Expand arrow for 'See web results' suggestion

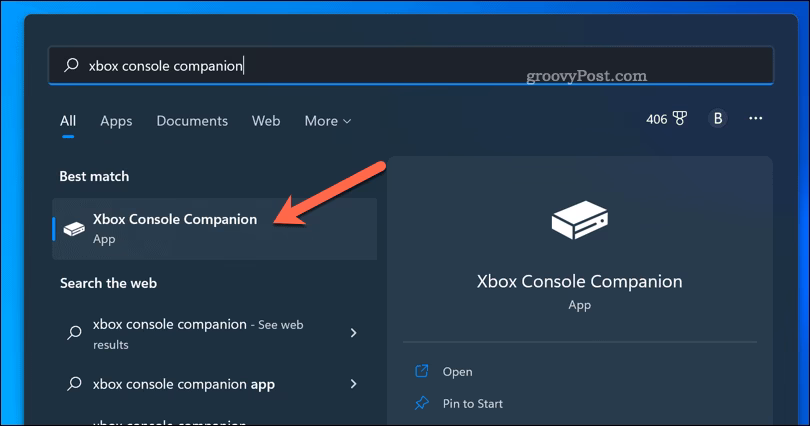point(353,333)
